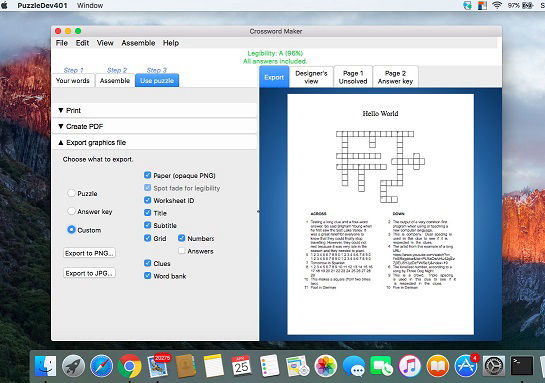Open Google Chrome from the Dock
The width and height of the screenshot is (545, 383).
click(x=130, y=366)
